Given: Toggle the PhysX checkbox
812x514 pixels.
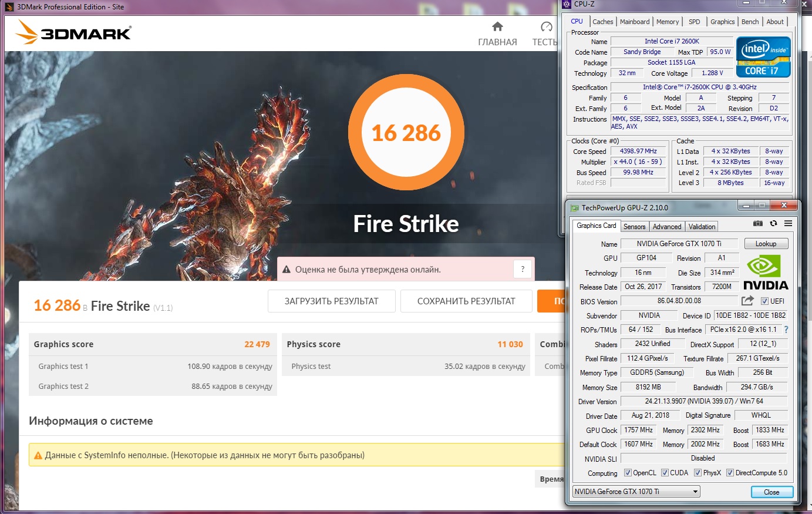Looking at the screenshot, I should tap(698, 473).
